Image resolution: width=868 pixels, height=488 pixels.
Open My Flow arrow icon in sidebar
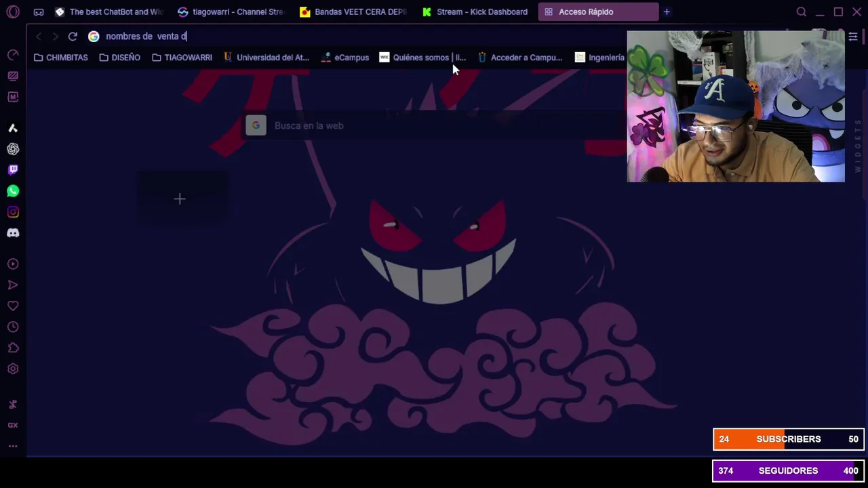(x=13, y=285)
